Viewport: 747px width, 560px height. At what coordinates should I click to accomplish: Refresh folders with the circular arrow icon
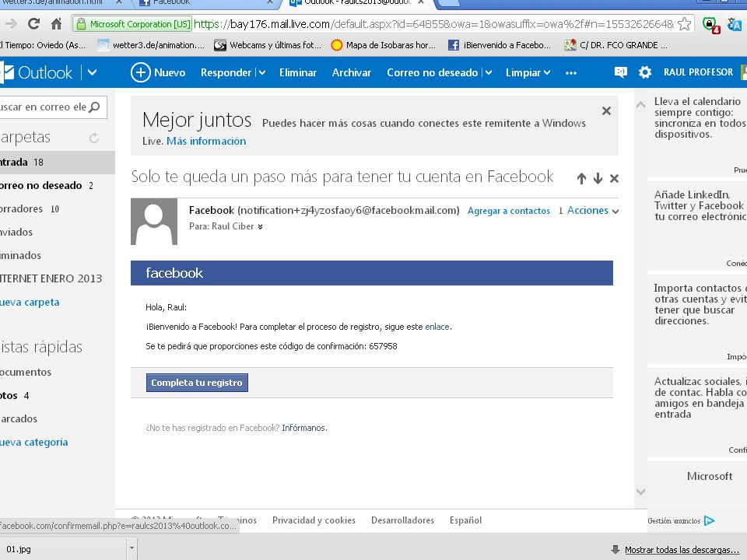(94, 138)
